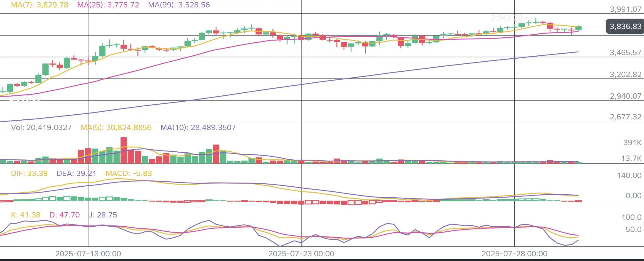
Task: Select the 2025-07-28 00:00 time axis label
Action: click(x=515, y=254)
